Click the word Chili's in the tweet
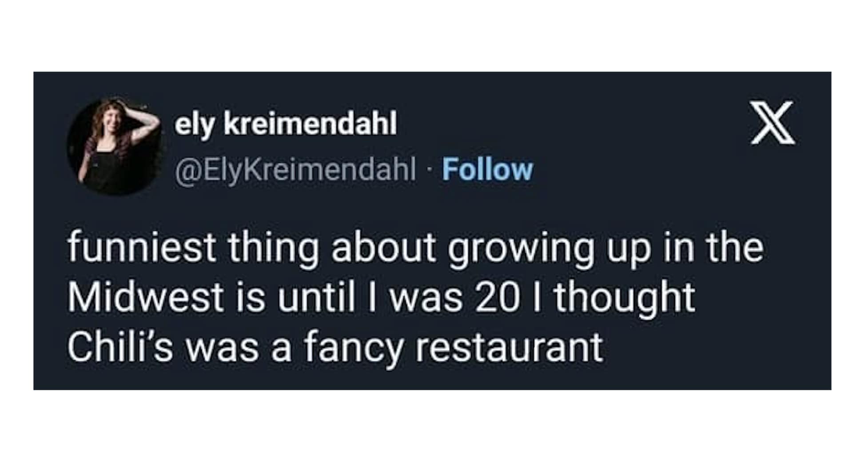Image resolution: width=868 pixels, height=464 pixels. [x=119, y=347]
